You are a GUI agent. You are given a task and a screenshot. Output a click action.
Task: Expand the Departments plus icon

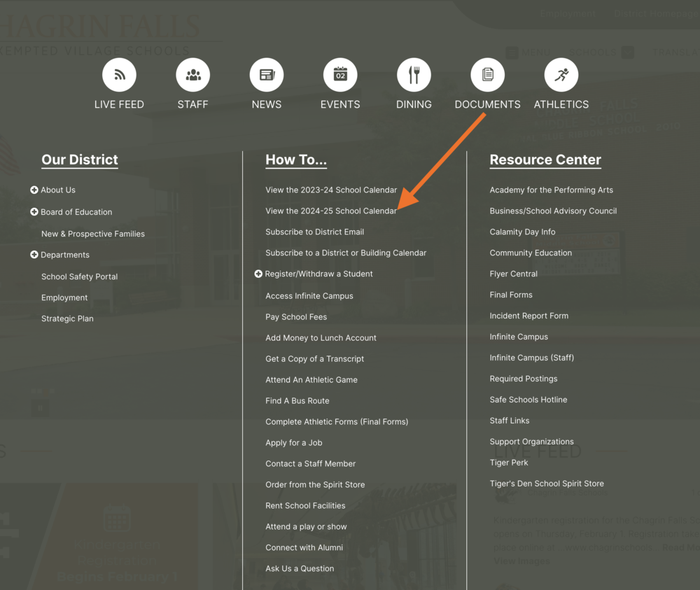pyautogui.click(x=34, y=255)
